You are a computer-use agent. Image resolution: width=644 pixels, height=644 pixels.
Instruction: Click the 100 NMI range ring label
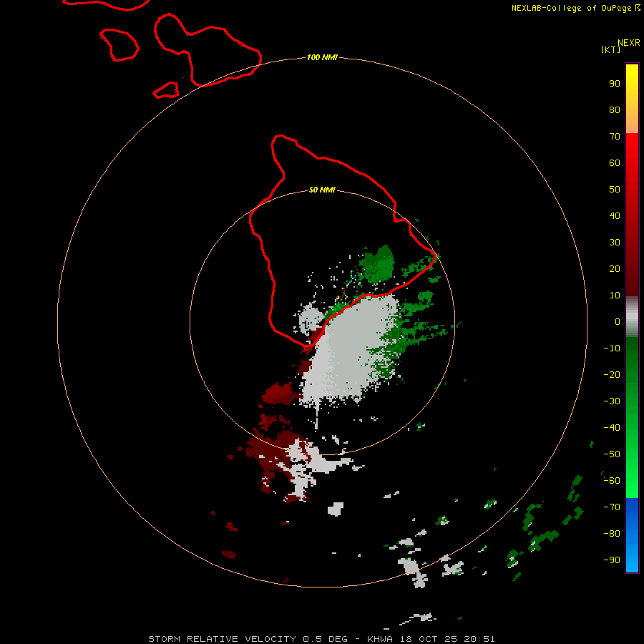[322, 57]
